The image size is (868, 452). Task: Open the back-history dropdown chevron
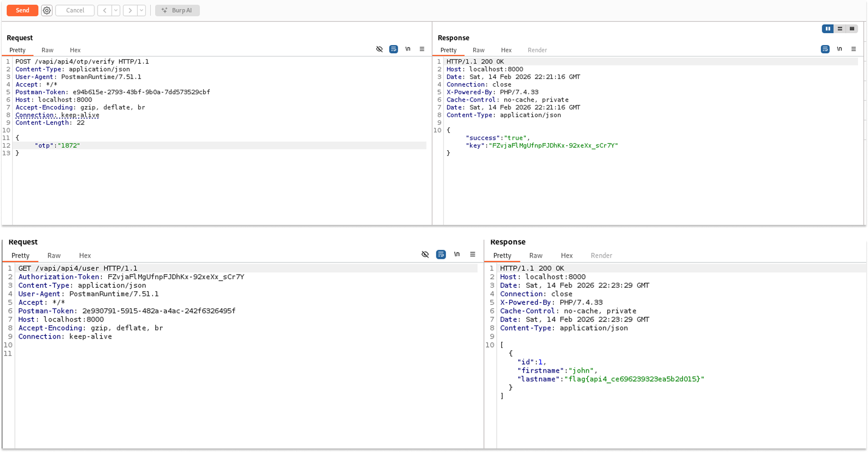coord(115,10)
